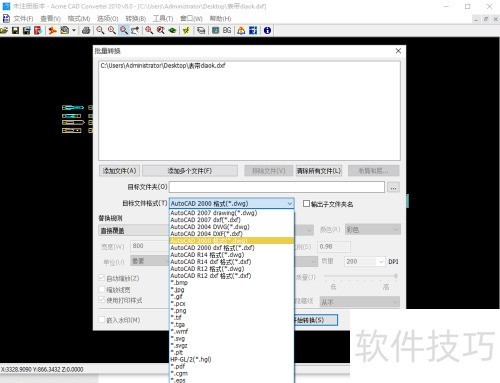Click the 清除所有文件(L) button

(319, 171)
